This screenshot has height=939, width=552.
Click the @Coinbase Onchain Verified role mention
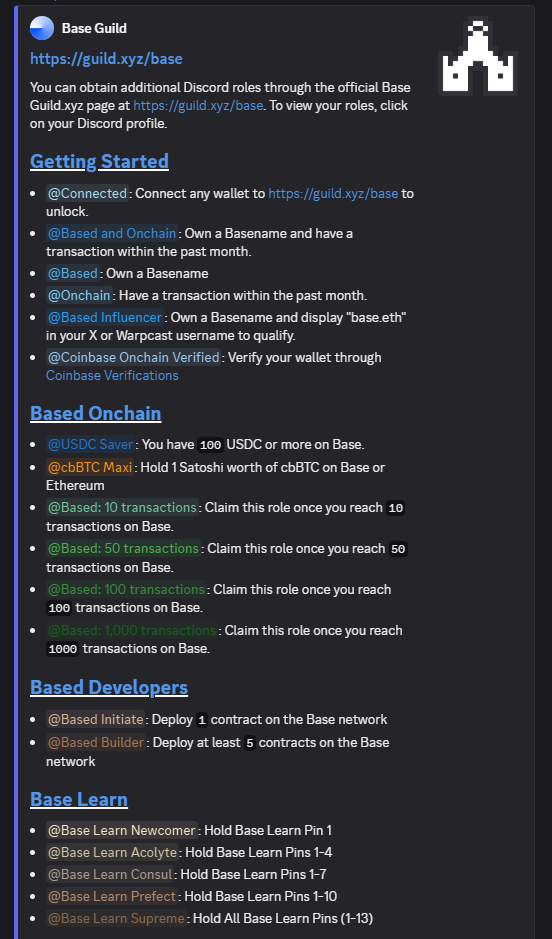134,358
